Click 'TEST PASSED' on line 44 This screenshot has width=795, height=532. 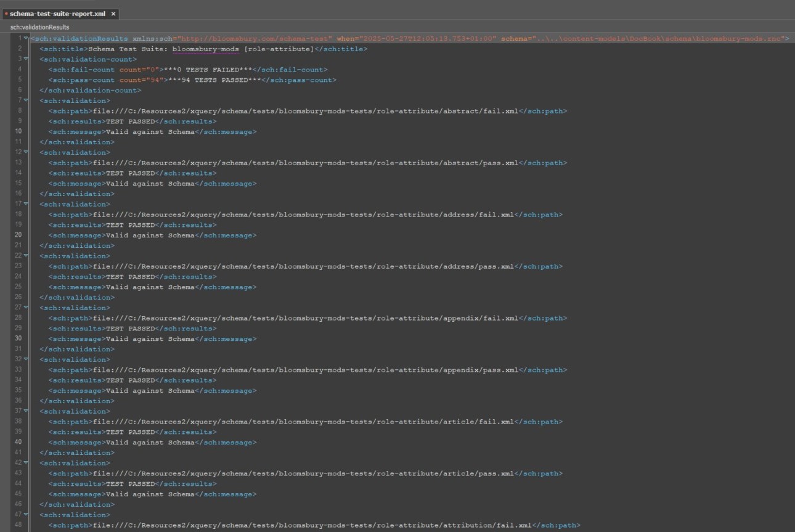[131, 484]
